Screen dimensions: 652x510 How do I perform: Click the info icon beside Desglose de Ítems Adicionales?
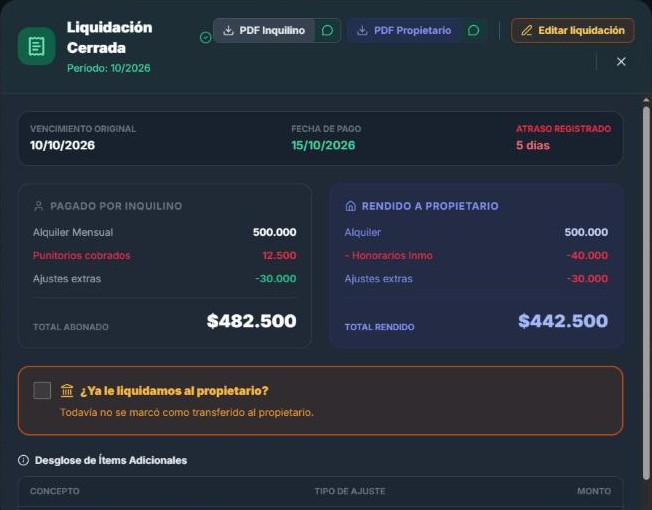click(x=24, y=460)
